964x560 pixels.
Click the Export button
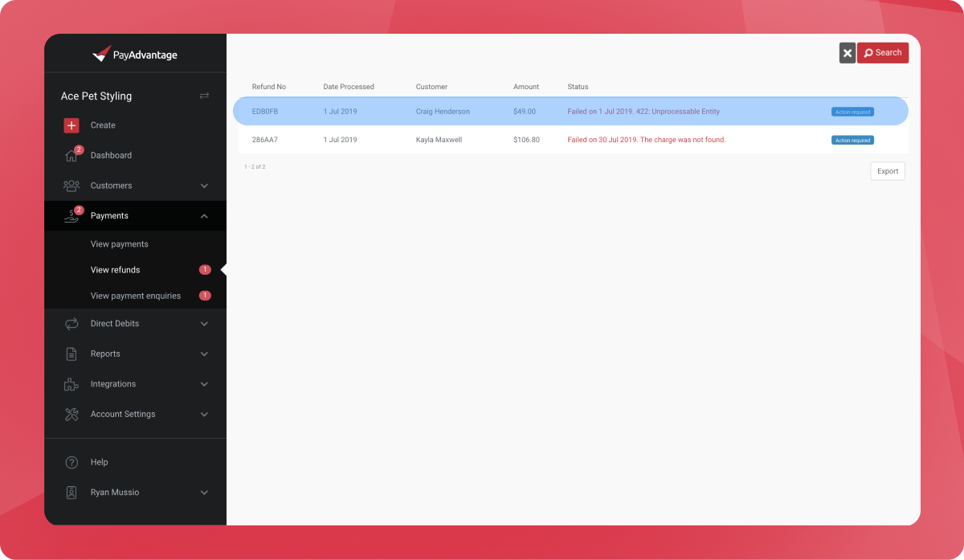pos(888,171)
